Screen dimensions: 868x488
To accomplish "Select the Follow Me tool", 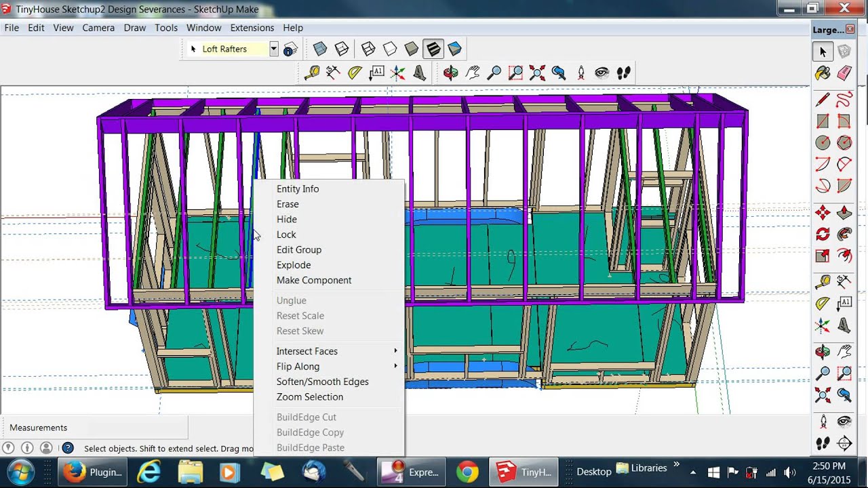I will 844,235.
